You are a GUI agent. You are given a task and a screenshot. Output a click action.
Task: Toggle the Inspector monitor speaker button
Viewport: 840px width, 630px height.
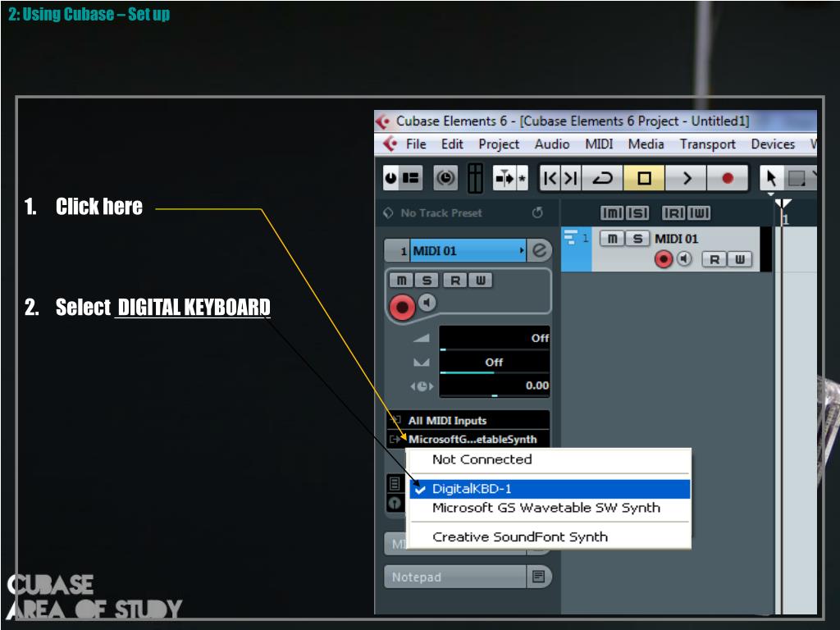pos(427,303)
